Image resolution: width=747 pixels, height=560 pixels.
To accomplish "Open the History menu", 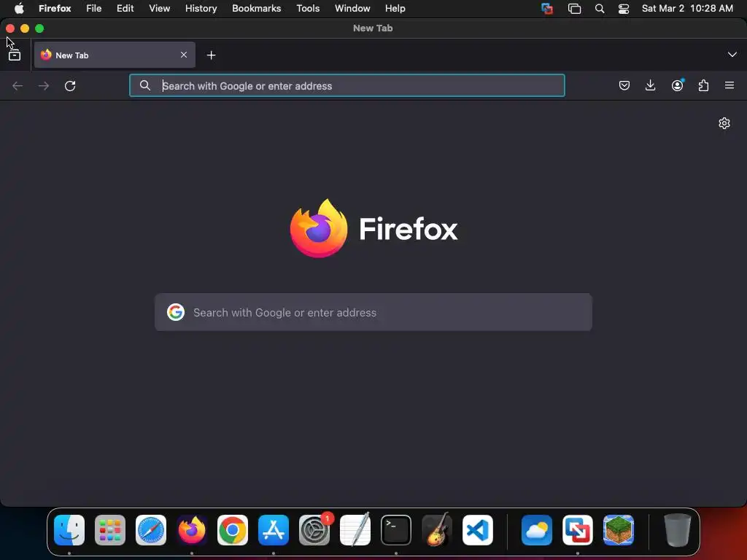I will (x=201, y=9).
